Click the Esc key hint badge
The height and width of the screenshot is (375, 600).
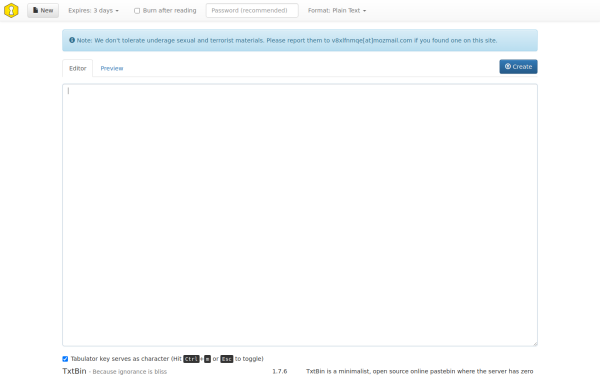[x=227, y=359]
